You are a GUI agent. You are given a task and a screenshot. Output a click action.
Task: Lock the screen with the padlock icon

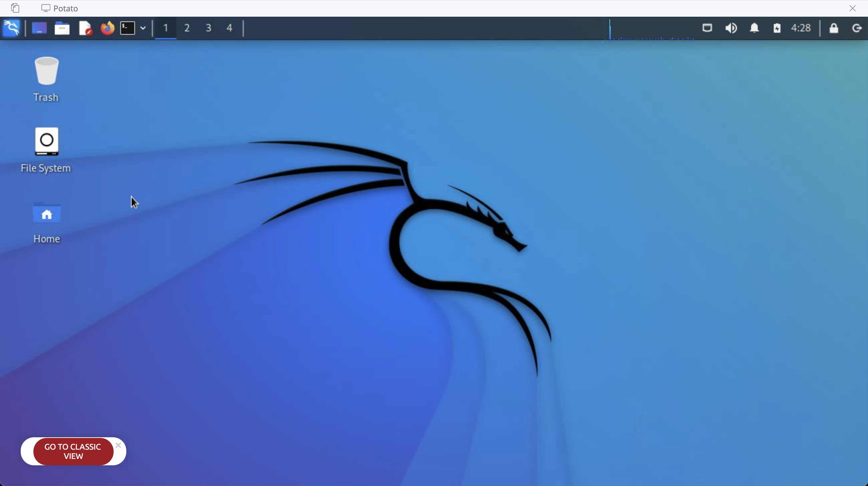tap(834, 28)
